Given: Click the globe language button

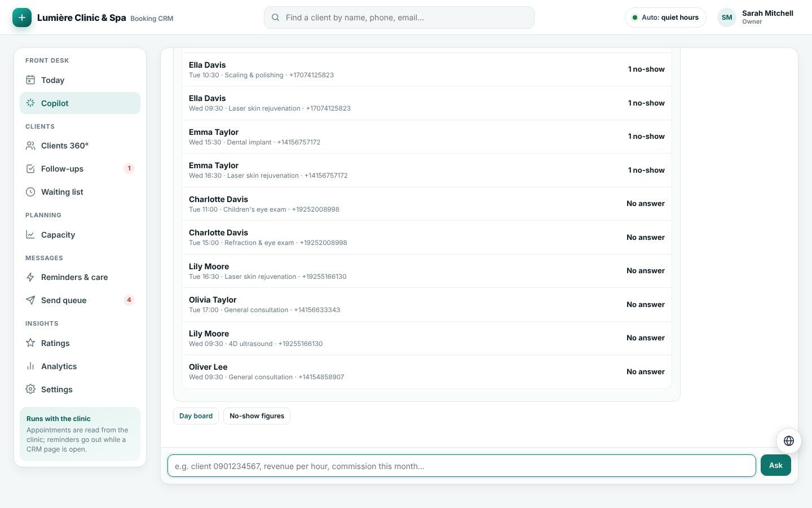Looking at the screenshot, I should pyautogui.click(x=789, y=441).
